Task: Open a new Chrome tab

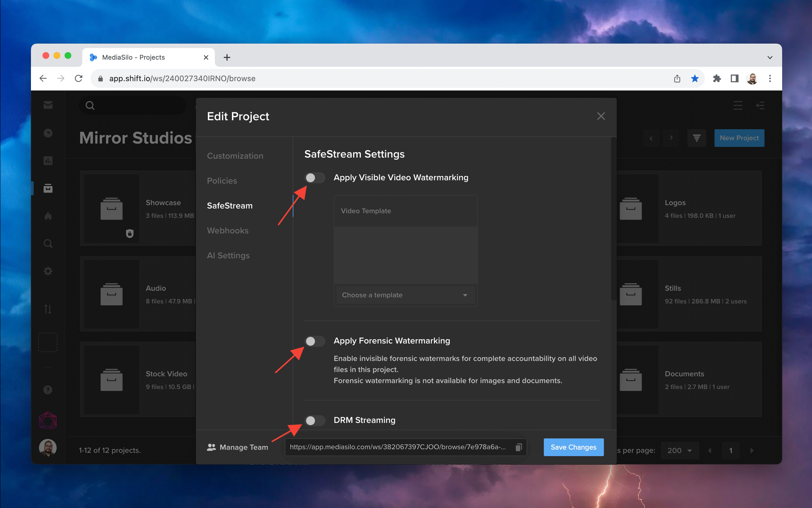Action: [x=227, y=57]
